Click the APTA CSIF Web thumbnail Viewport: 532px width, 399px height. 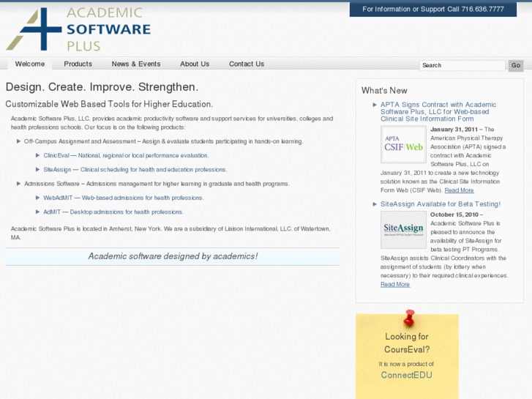(403, 144)
